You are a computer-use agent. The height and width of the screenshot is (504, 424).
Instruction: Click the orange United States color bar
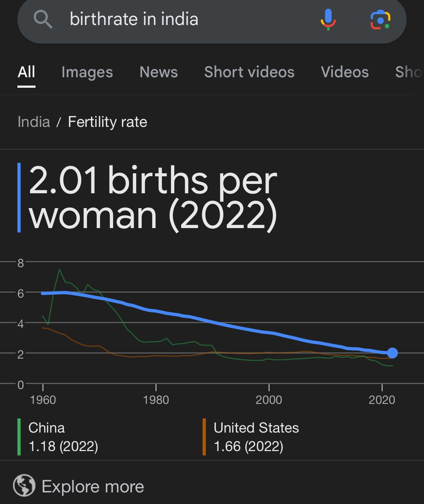pyautogui.click(x=204, y=437)
